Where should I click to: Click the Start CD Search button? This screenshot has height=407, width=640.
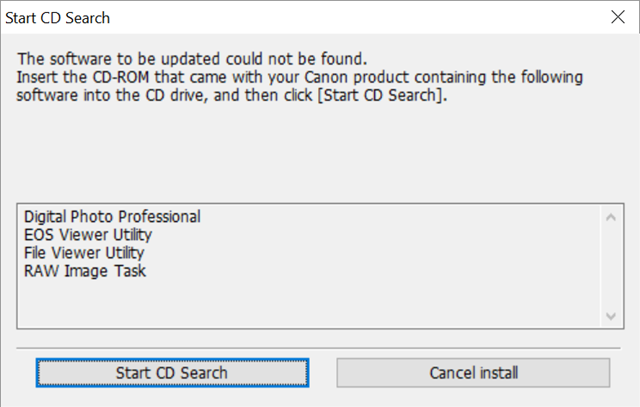[172, 373]
